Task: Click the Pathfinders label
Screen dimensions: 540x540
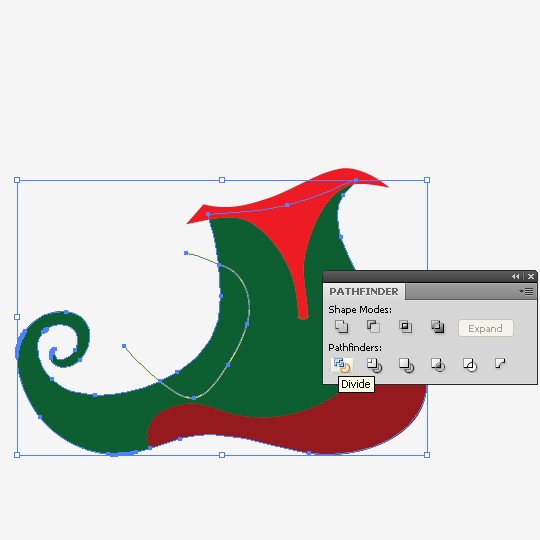Action: click(x=355, y=347)
